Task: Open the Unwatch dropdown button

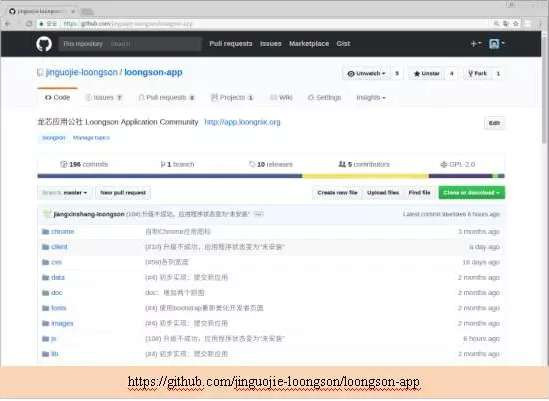Action: 366,74
